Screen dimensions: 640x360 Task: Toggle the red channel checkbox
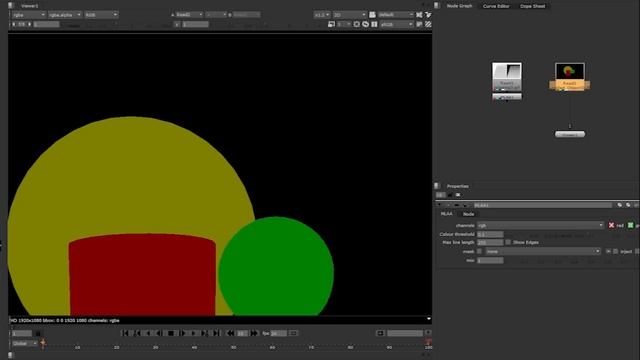(x=611, y=225)
